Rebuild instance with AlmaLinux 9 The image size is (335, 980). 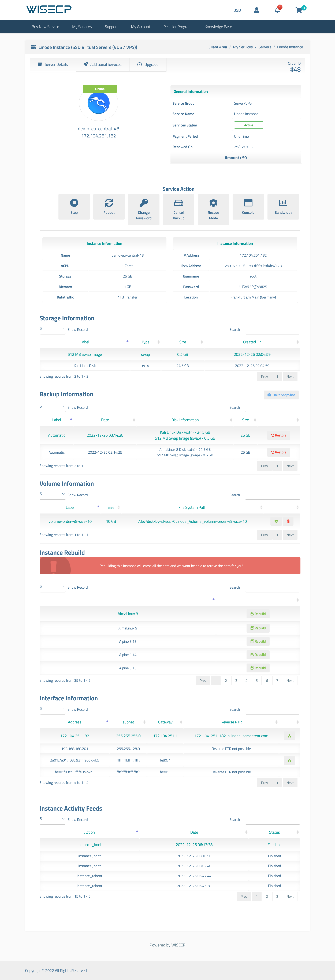(258, 628)
